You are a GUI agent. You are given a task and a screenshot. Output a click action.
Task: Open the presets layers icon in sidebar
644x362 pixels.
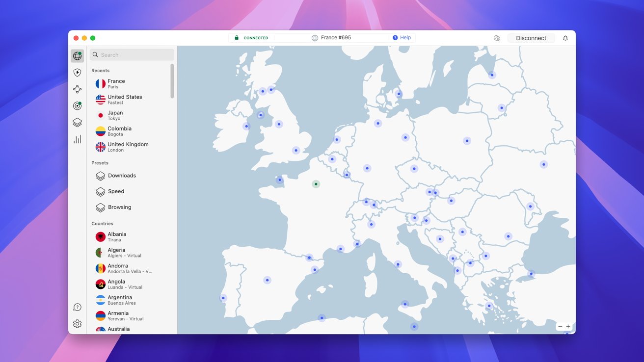tap(77, 123)
